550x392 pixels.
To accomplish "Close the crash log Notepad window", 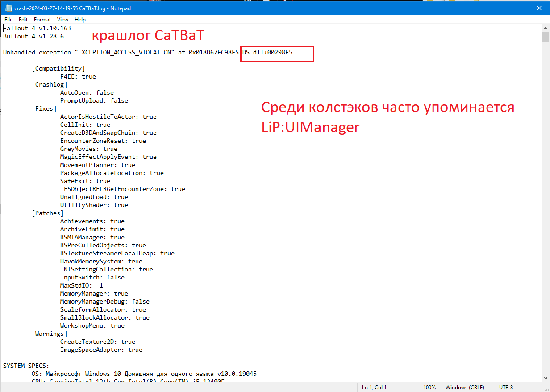I will pyautogui.click(x=539, y=8).
